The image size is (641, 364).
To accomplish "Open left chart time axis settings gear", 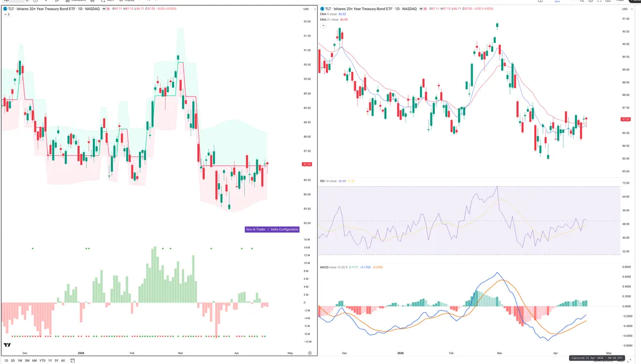I will click(x=310, y=353).
